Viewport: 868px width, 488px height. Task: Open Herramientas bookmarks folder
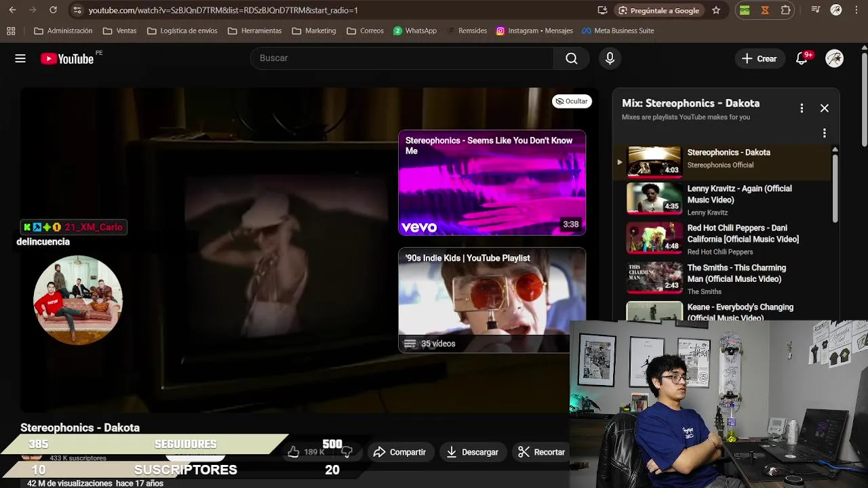click(254, 30)
